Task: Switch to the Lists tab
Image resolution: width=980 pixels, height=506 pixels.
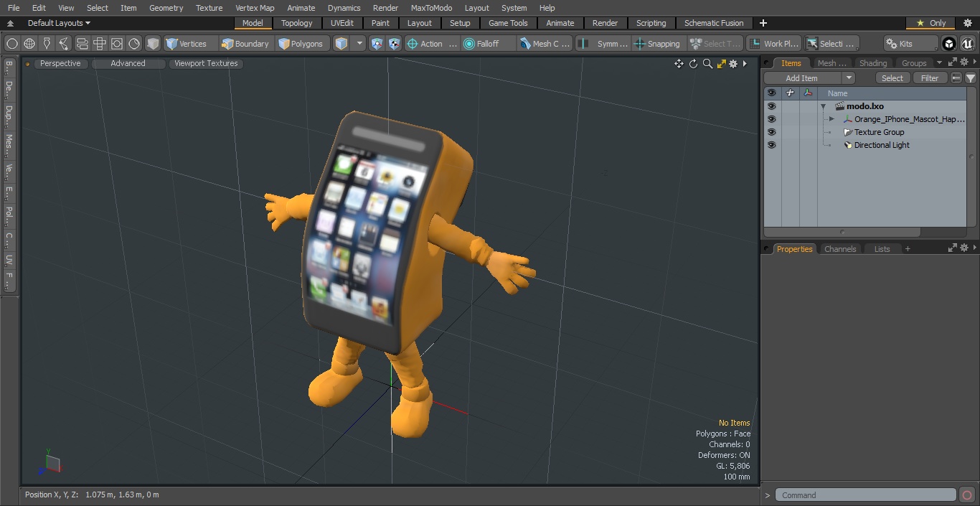Action: [x=882, y=249]
